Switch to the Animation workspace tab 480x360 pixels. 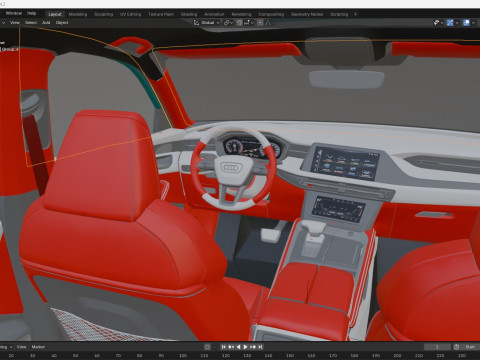coord(214,14)
